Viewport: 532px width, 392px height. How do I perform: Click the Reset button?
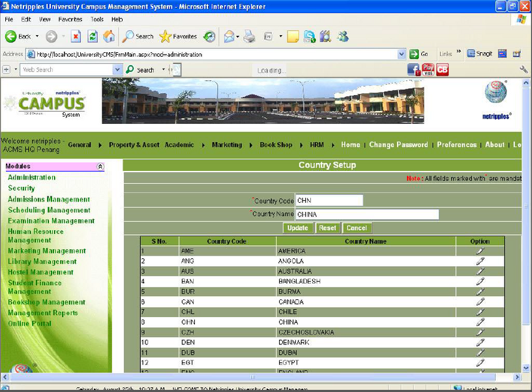point(327,228)
